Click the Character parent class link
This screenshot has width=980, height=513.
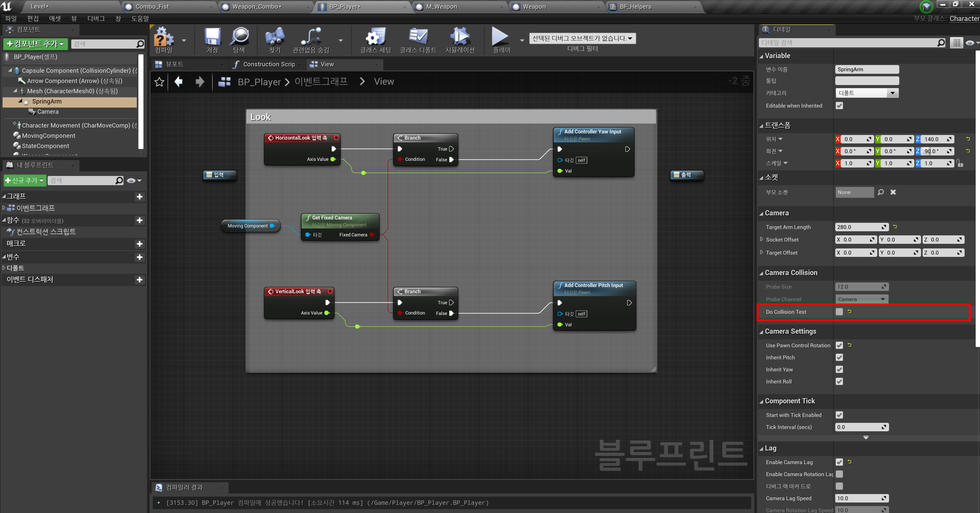964,18
